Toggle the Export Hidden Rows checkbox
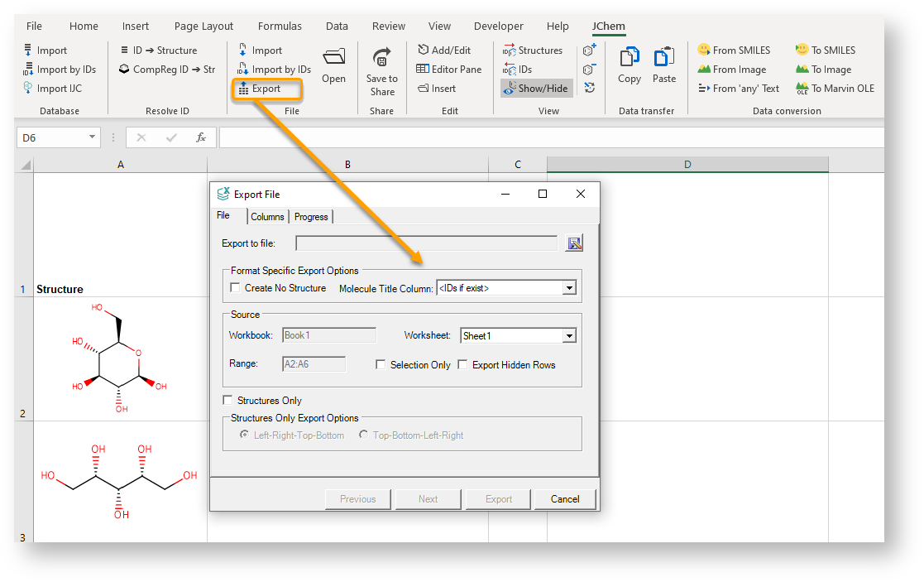The width and height of the screenshot is (924, 582). (x=463, y=364)
